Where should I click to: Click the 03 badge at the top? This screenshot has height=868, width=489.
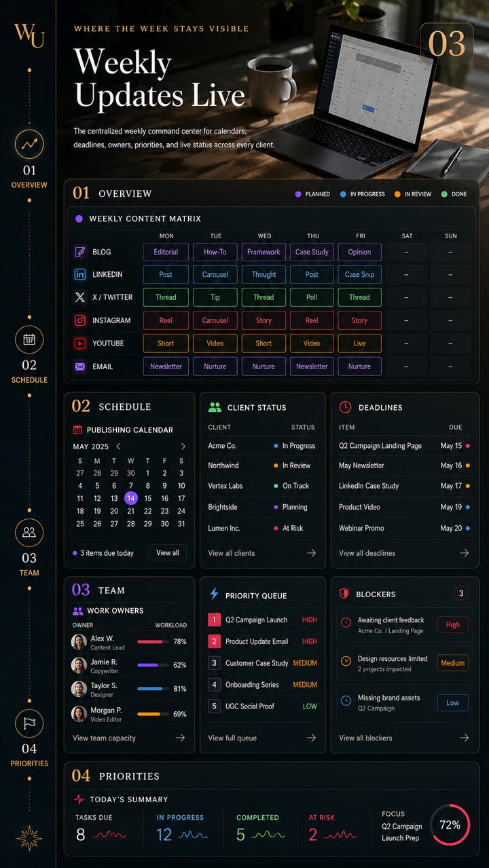click(x=447, y=43)
